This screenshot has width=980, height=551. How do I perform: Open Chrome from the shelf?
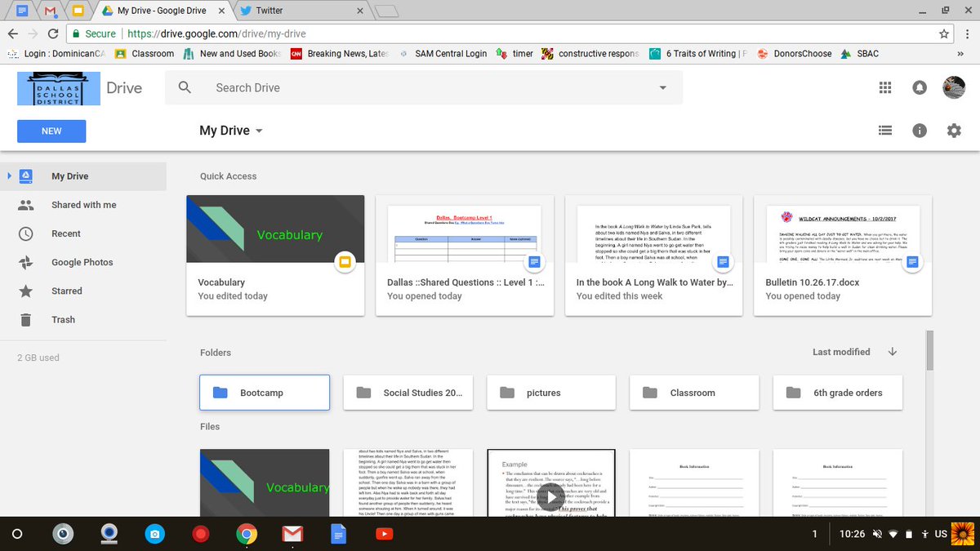coord(246,534)
